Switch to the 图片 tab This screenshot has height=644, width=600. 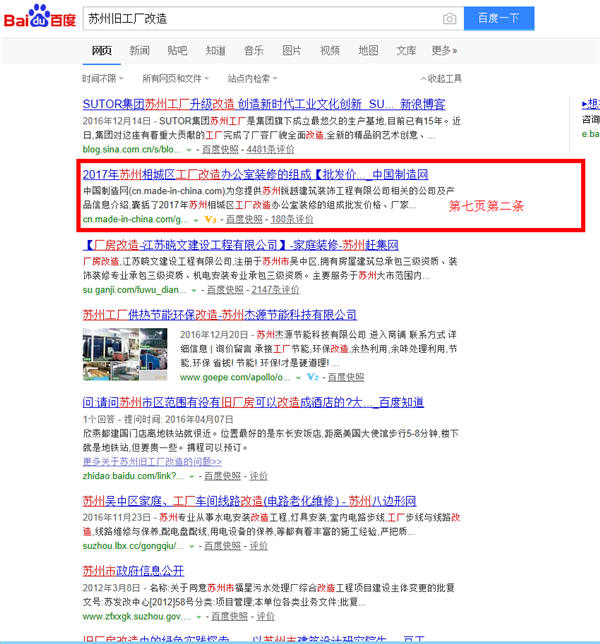(x=292, y=51)
